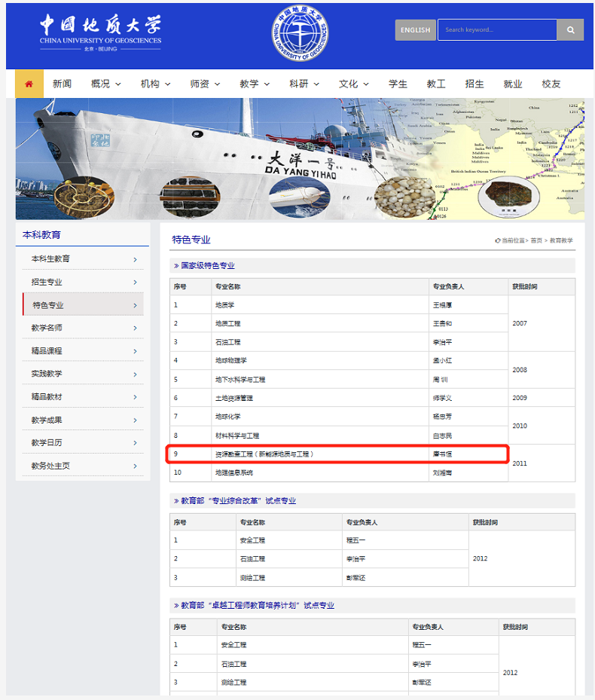The width and height of the screenshot is (595, 700).
Task: Click the 教育教学 breadcrumb link
Action: pos(561,240)
